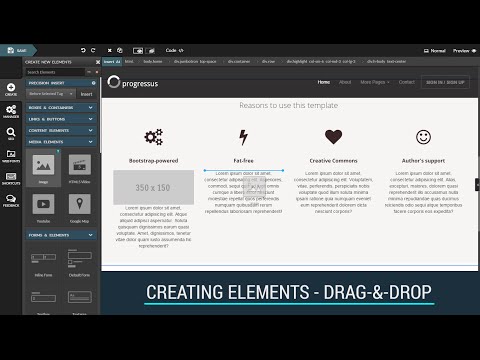Select the div.h-body text-center breadcrumb
This screenshot has width=480, height=360.
pos(386,62)
